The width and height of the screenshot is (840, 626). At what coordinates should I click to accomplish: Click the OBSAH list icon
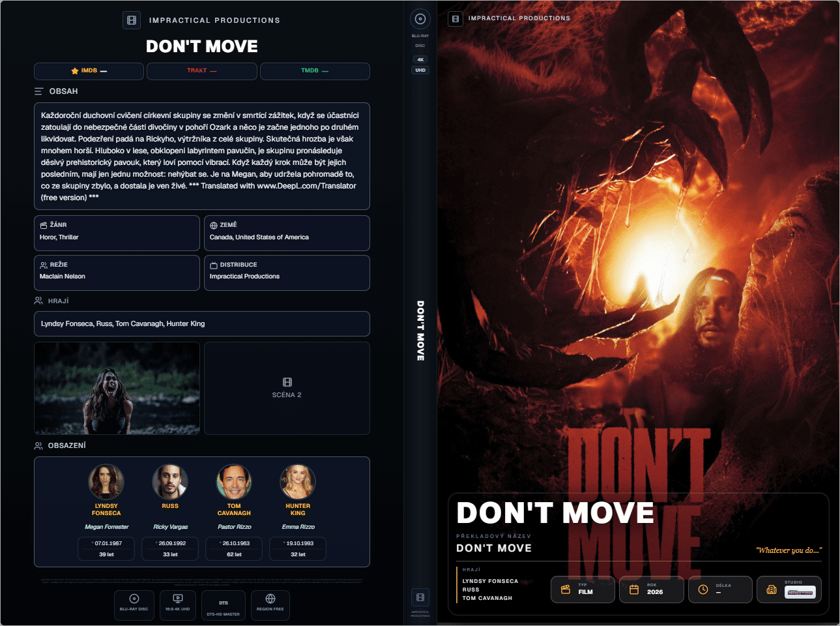(x=39, y=91)
